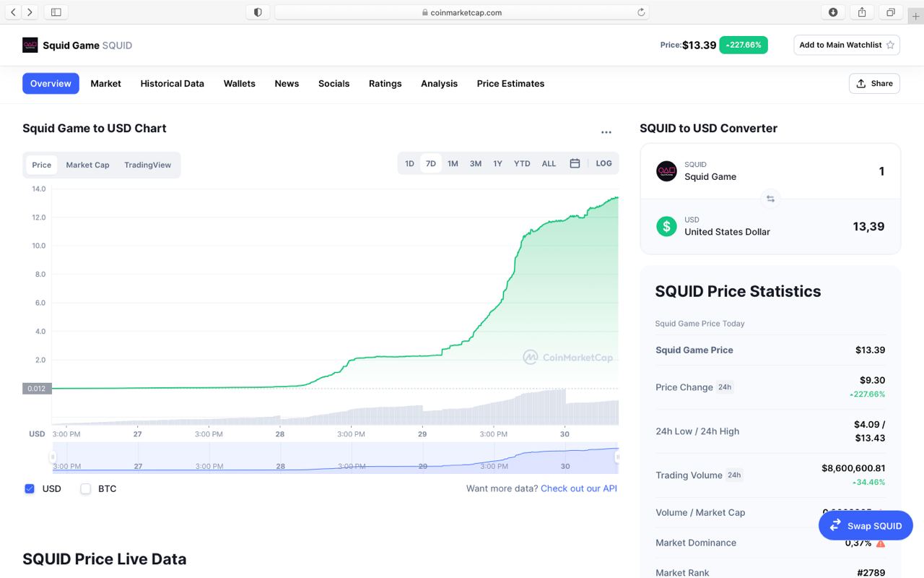The height and width of the screenshot is (578, 924).
Task: Click the left handle of chart range slider
Action: [53, 457]
